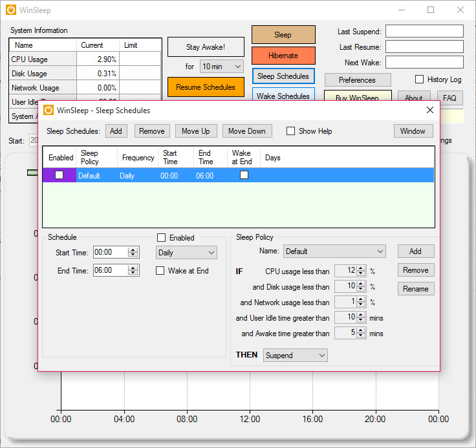476x448 pixels.
Task: Open the THEN Suspend action dropdown
Action: click(x=295, y=355)
